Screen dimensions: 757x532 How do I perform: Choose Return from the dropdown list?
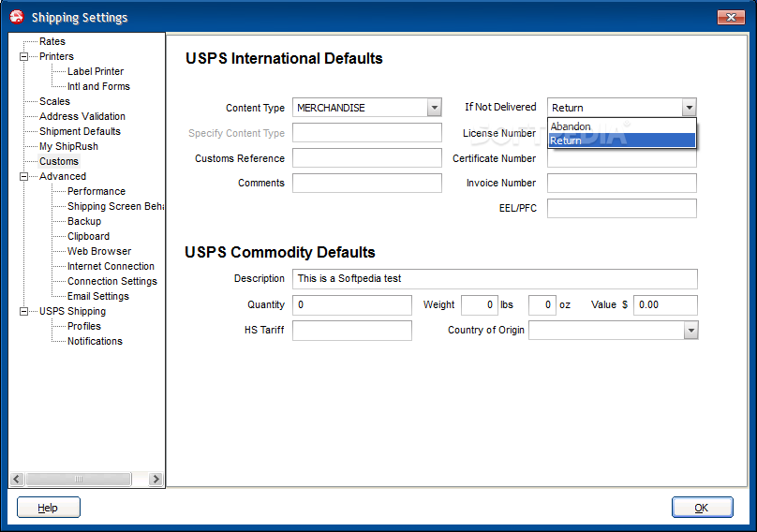(622, 140)
